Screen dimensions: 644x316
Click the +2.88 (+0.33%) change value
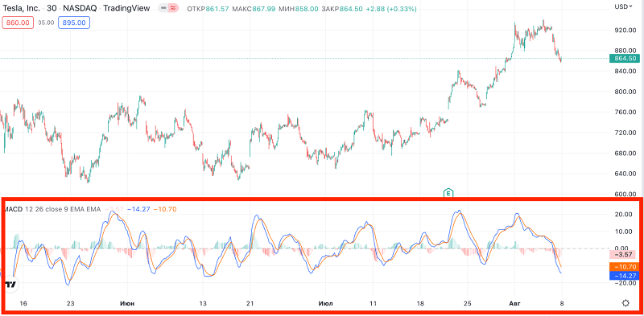[x=390, y=9]
